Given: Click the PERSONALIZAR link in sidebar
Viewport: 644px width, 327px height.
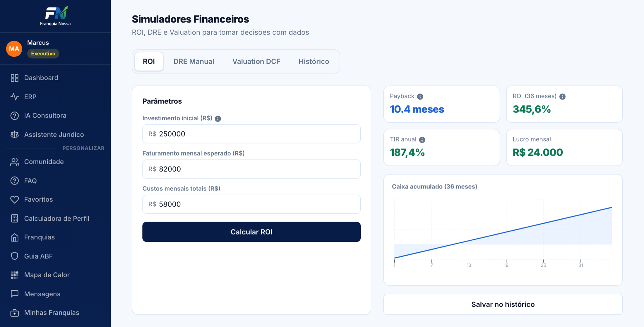Looking at the screenshot, I should 83,148.
